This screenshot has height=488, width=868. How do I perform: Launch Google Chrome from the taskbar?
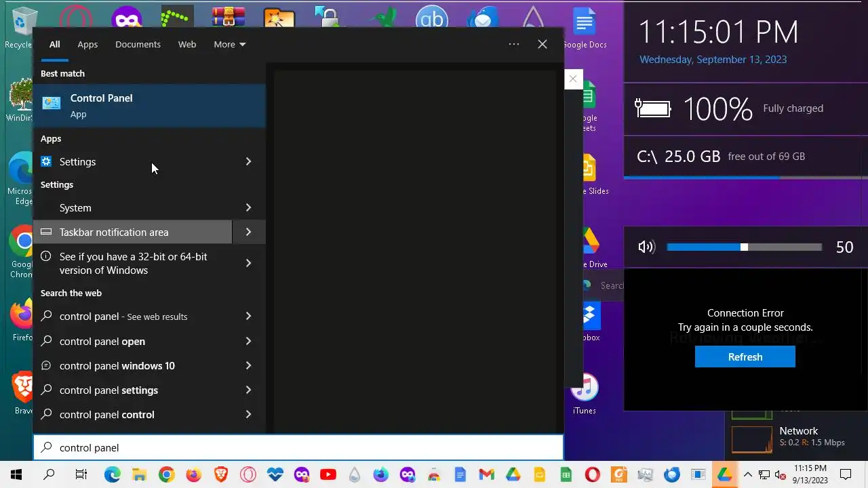pyautogui.click(x=166, y=474)
